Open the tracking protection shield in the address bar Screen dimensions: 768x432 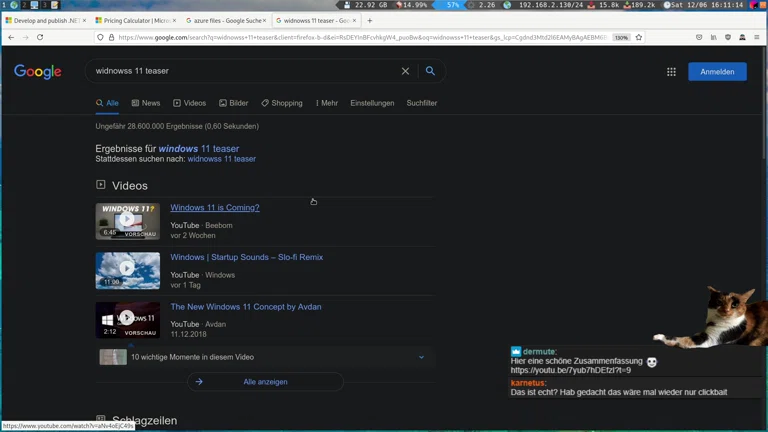(100, 37)
